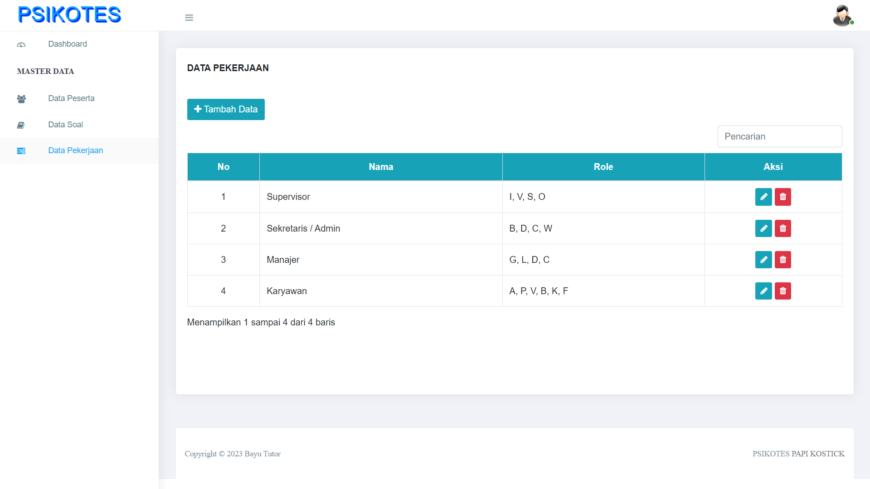This screenshot has height=489, width=870.
Task: Edit the Sekretaris / Admin entry
Action: coord(763,228)
